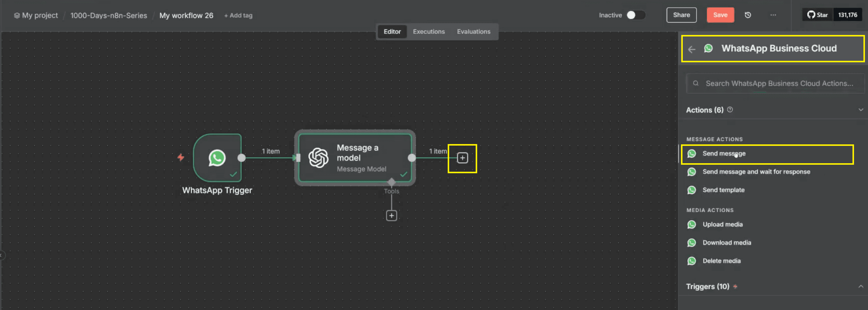The width and height of the screenshot is (868, 310).
Task: Click the Share button
Action: (681, 15)
